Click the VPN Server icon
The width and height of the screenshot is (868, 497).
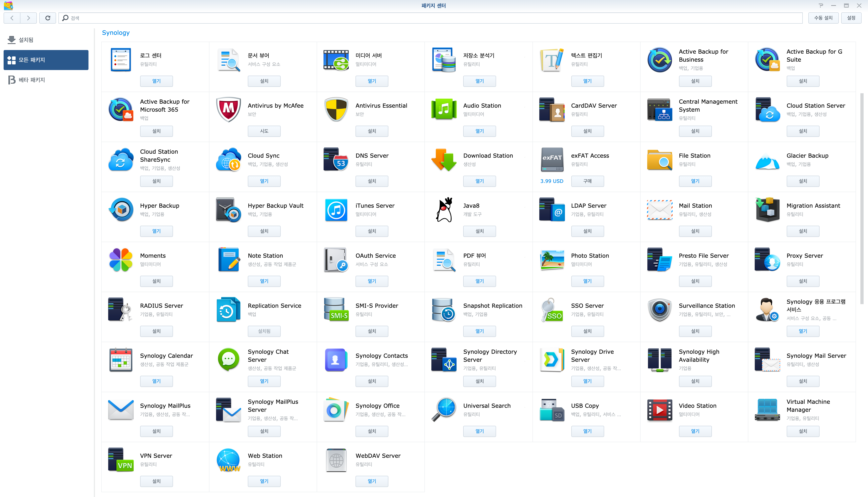coord(121,459)
